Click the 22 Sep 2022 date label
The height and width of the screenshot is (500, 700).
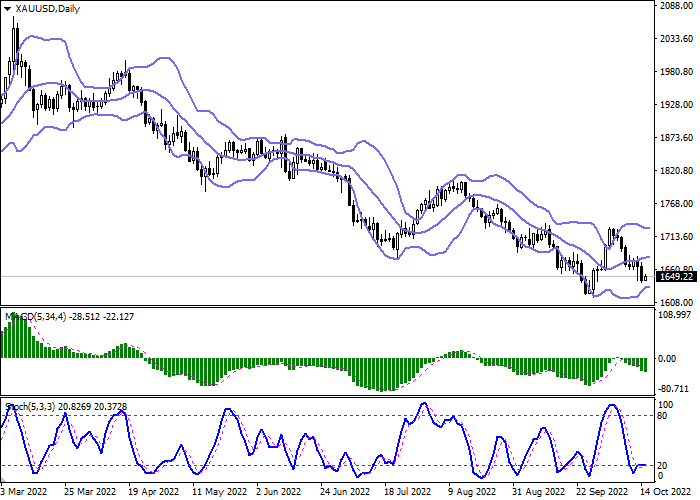(x=601, y=492)
